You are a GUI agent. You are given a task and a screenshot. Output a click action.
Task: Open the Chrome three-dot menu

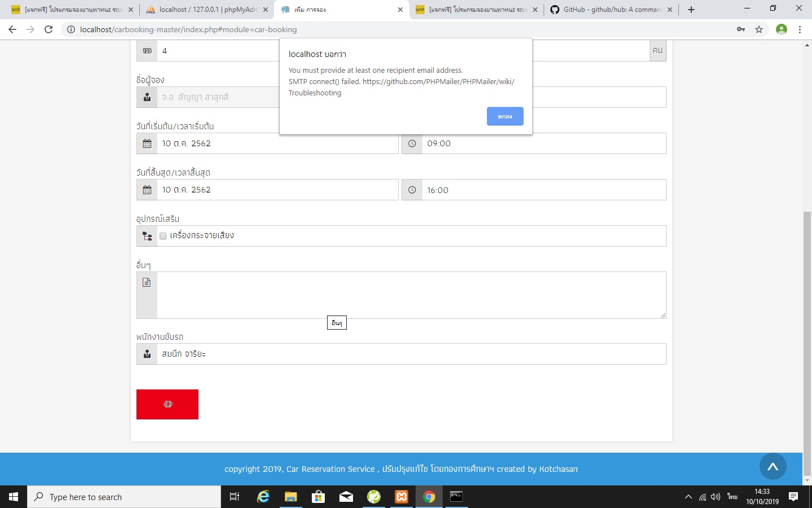point(800,29)
